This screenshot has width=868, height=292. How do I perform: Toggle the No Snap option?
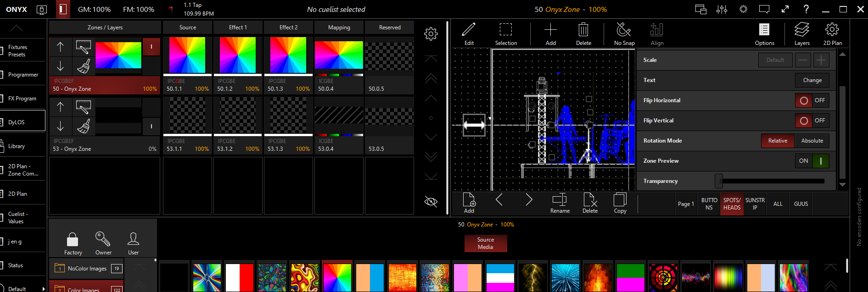tap(624, 34)
